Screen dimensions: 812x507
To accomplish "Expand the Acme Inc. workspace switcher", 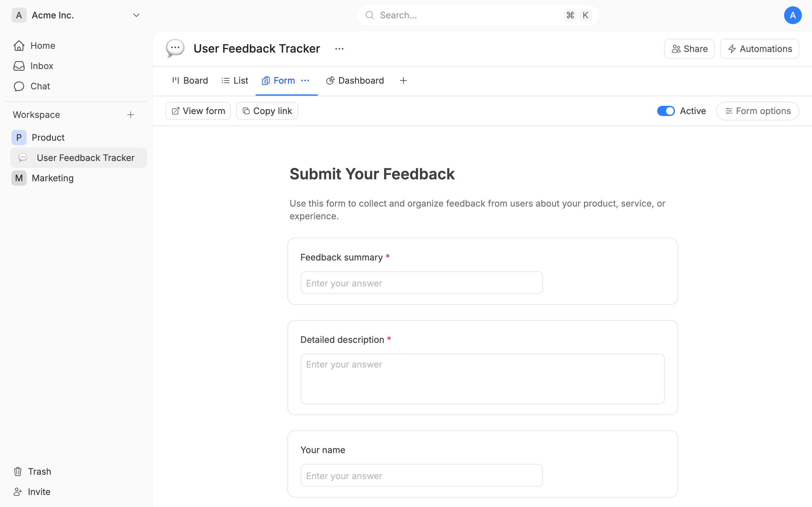I will [x=136, y=16].
